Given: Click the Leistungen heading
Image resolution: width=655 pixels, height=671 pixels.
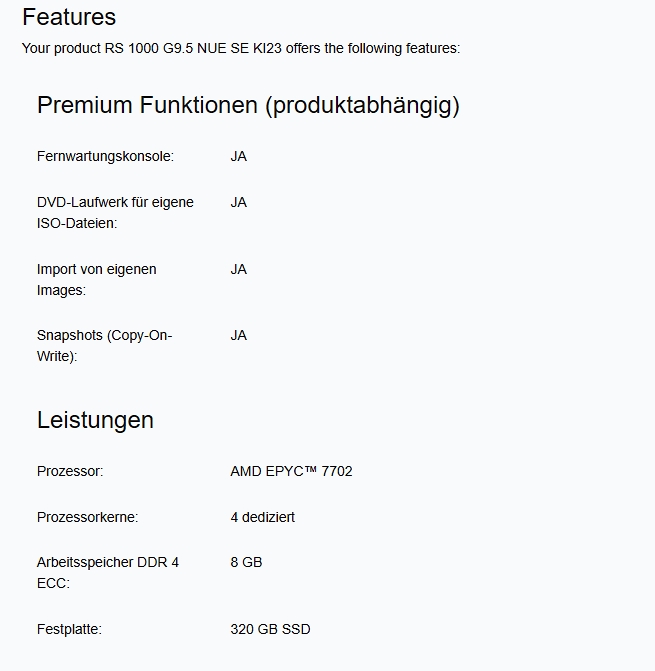Looking at the screenshot, I should coord(95,420).
